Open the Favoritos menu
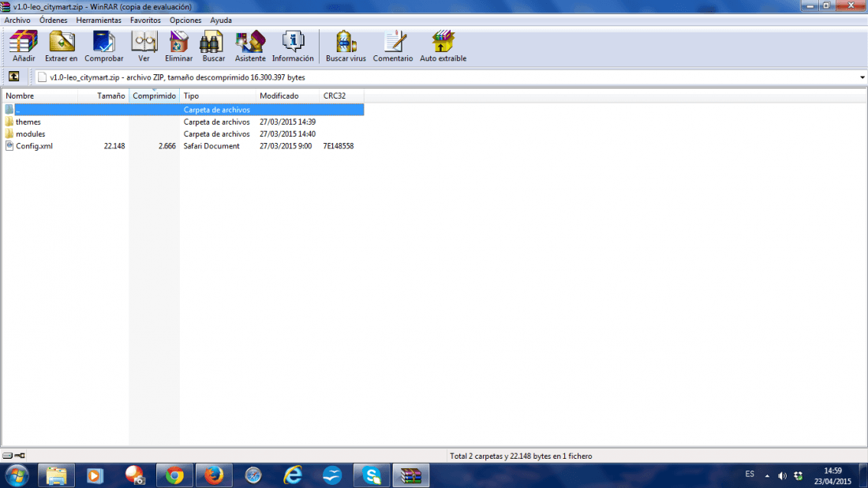This screenshot has width=868, height=488. pos(146,20)
